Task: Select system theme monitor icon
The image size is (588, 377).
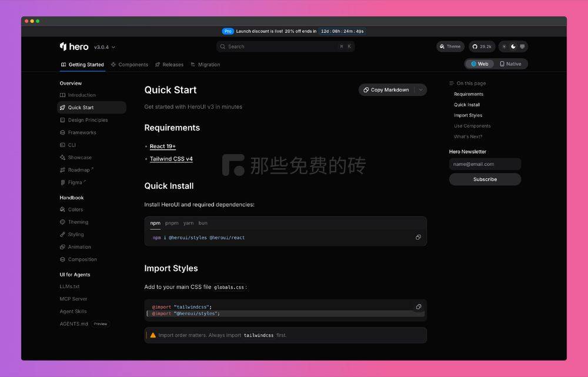Action: tap(522, 46)
